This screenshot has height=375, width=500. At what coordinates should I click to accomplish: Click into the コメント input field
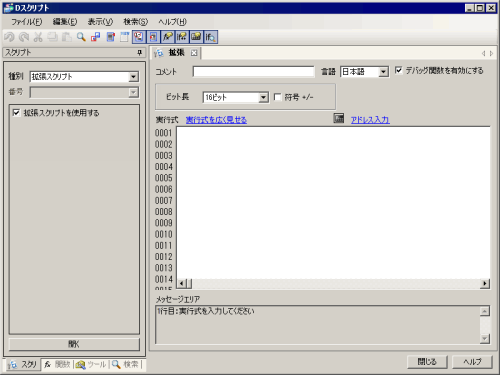[254, 72]
